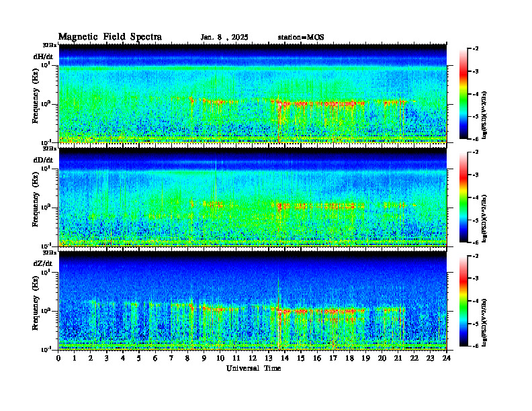The height and width of the screenshot is (411, 532).
Task: Click the "Magnetic Field Spectra" title
Action: [x=110, y=37]
